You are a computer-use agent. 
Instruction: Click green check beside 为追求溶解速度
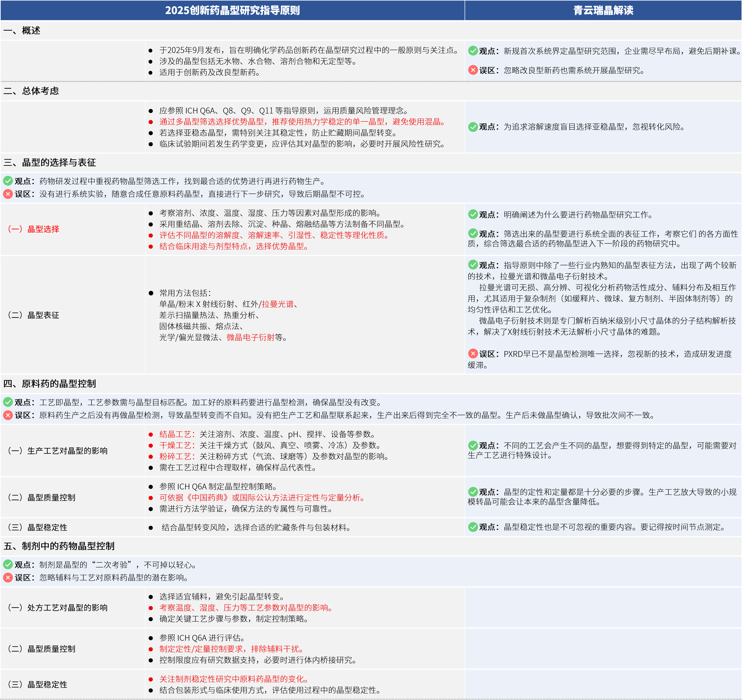point(473,127)
